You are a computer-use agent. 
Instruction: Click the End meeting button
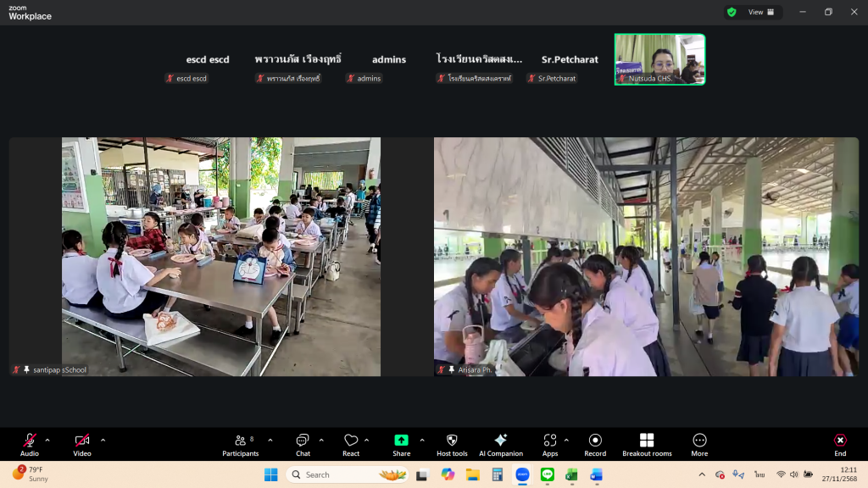(x=839, y=444)
